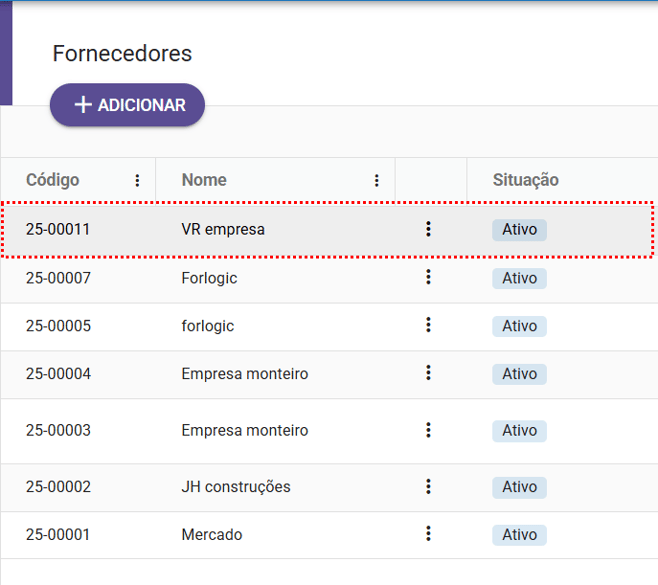Open three-dot menu for row 25-00005
Viewport: 658px width, 585px height.
(428, 325)
